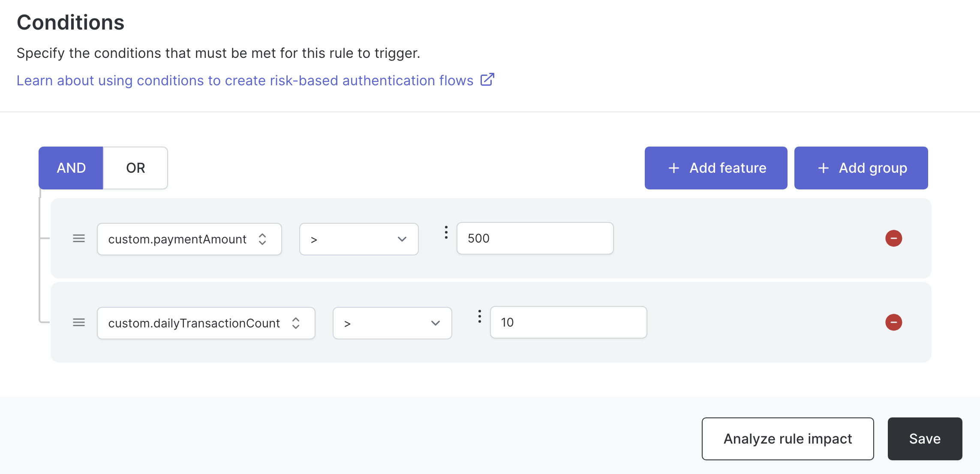Open the three-dot options beside value 500

pyautogui.click(x=446, y=232)
